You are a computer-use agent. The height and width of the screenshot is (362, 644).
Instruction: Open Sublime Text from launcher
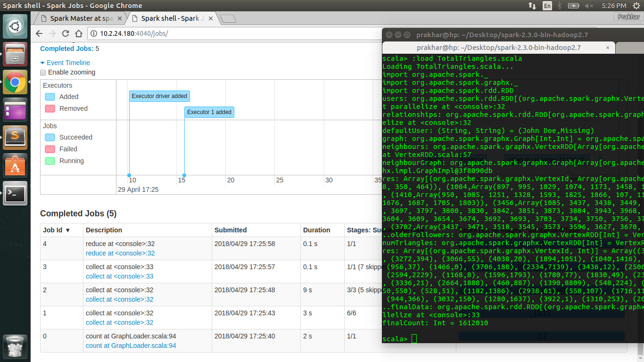pyautogui.click(x=15, y=138)
